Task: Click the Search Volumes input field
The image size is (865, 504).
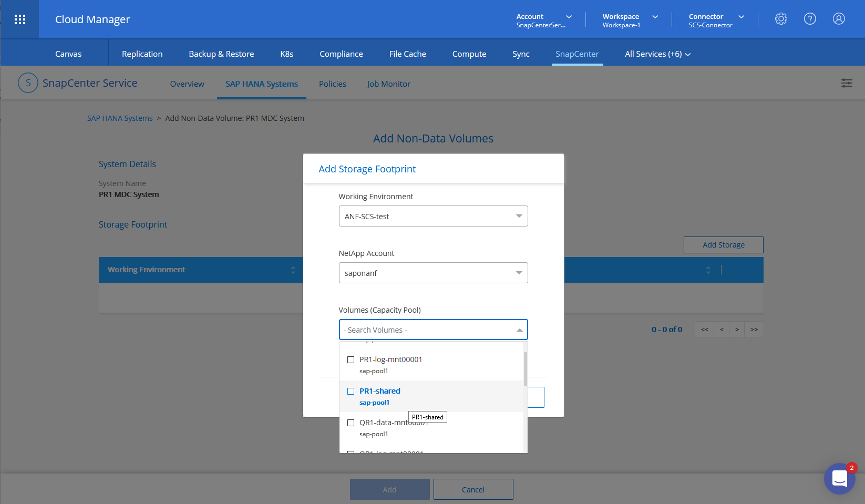Action: click(x=426, y=330)
